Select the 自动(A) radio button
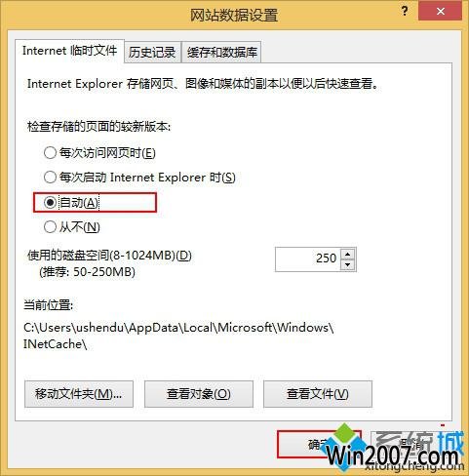 coord(71,203)
